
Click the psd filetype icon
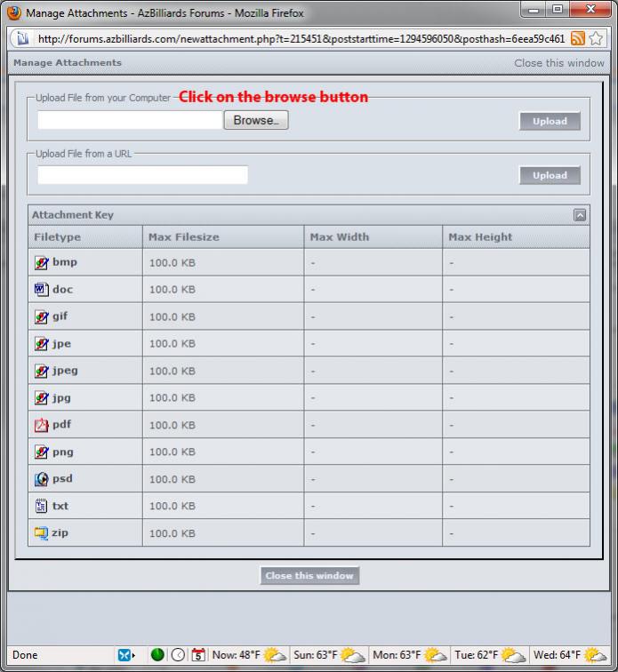pos(41,479)
